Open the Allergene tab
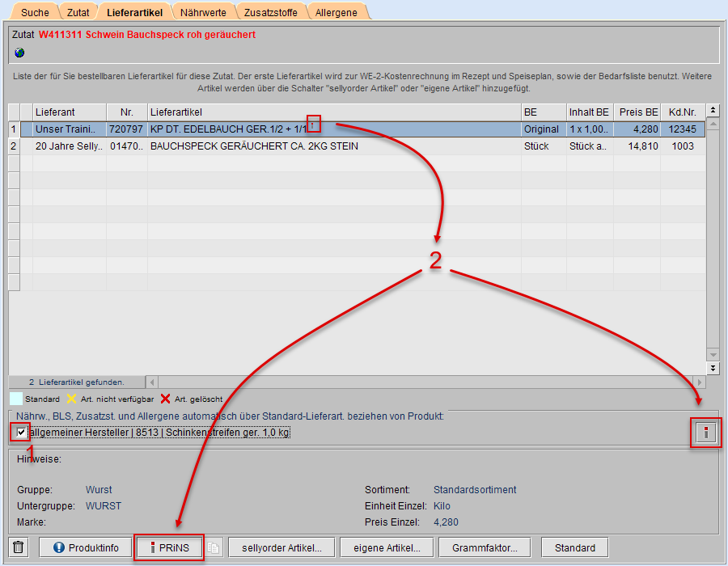Viewport: 728px width, 566px height. [338, 12]
